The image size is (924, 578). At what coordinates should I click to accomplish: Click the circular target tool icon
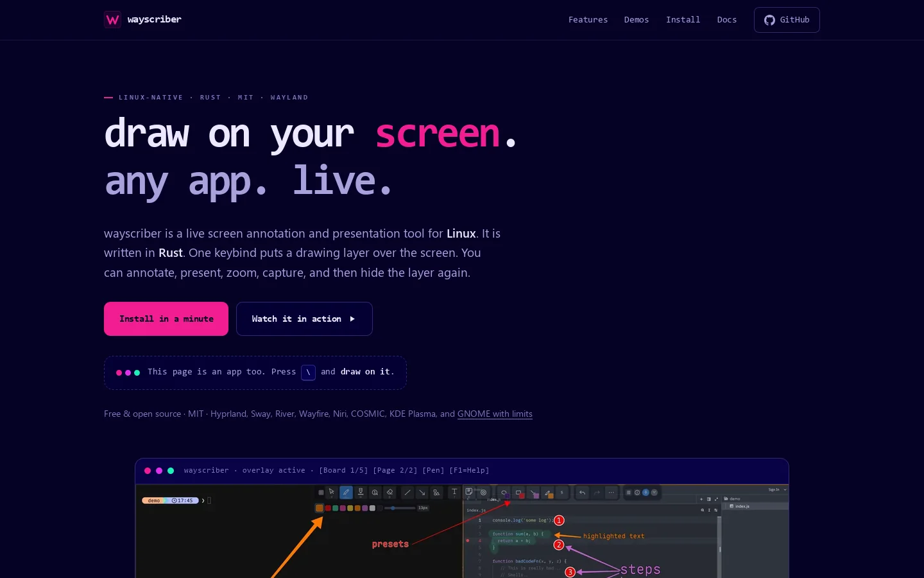point(483,493)
